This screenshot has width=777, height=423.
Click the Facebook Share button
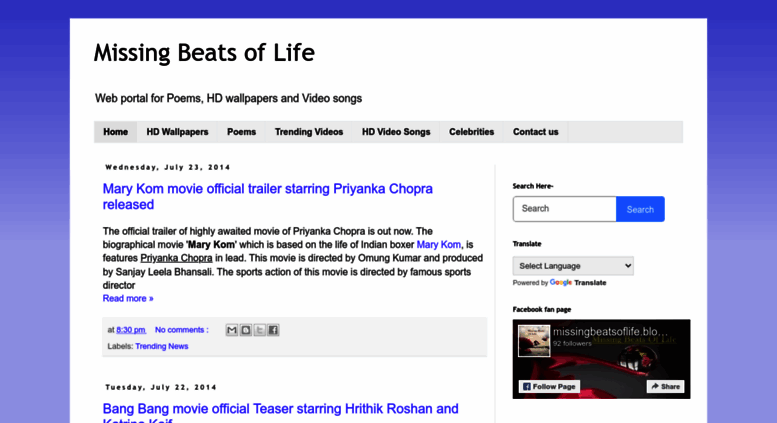point(666,386)
